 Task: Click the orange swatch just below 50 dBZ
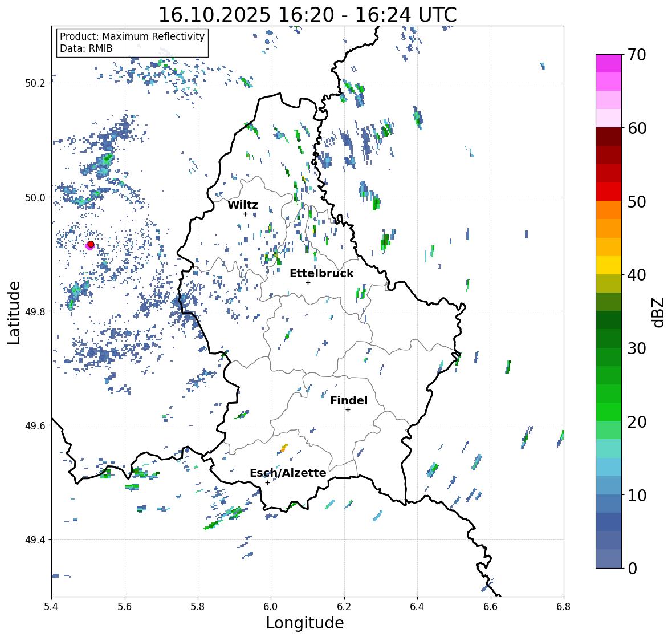pyautogui.click(x=609, y=210)
